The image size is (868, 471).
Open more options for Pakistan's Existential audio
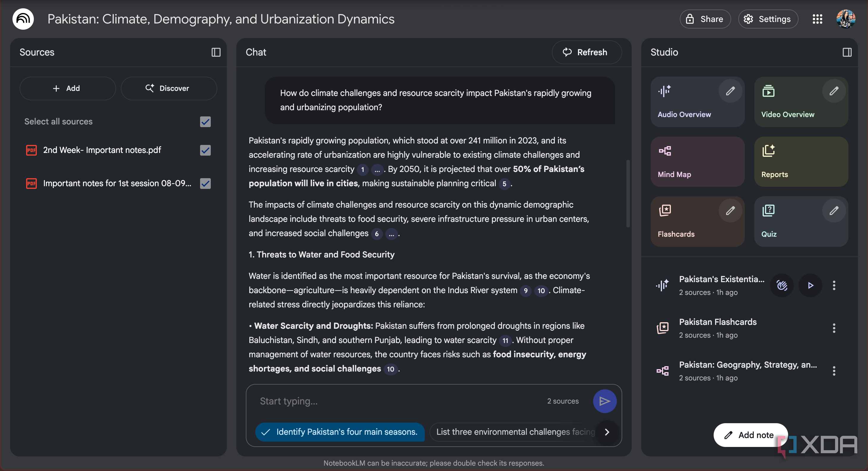pyautogui.click(x=834, y=286)
